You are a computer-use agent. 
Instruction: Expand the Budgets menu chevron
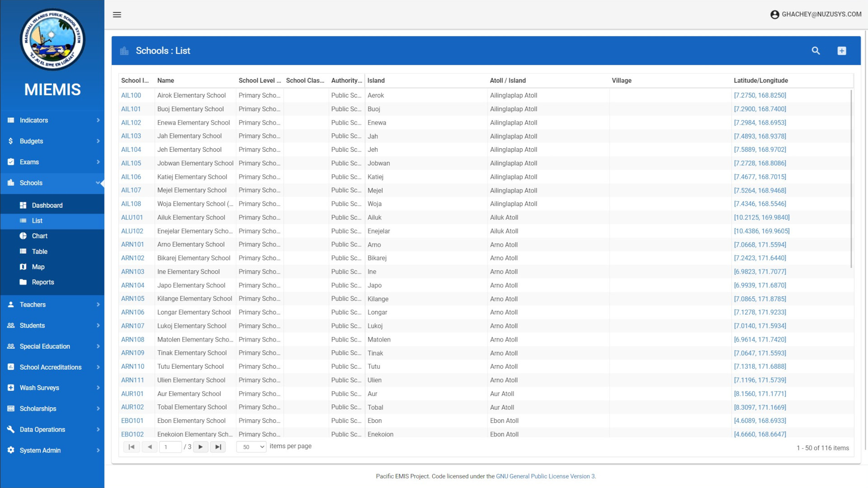[x=98, y=141]
